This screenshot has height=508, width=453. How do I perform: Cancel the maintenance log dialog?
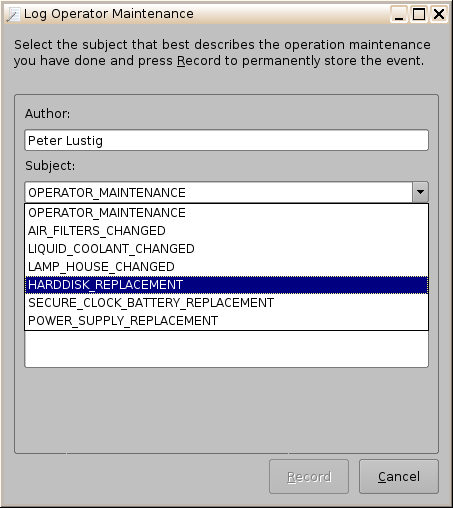[x=399, y=477]
